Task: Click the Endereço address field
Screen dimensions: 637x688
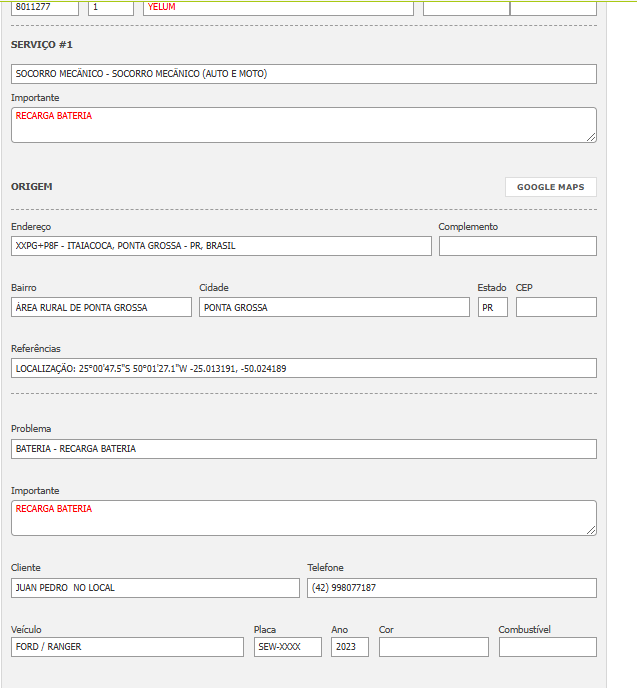Action: click(x=221, y=246)
